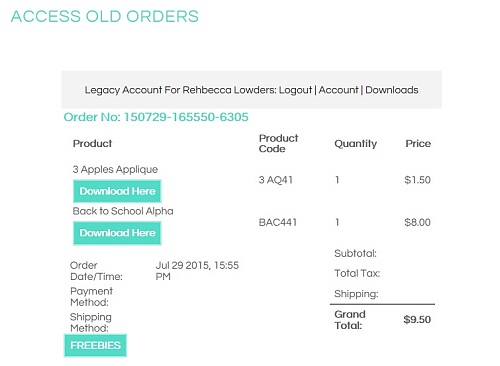This screenshot has width=500, height=366.
Task: Download the 3 Apples Applique file
Action: tap(117, 191)
